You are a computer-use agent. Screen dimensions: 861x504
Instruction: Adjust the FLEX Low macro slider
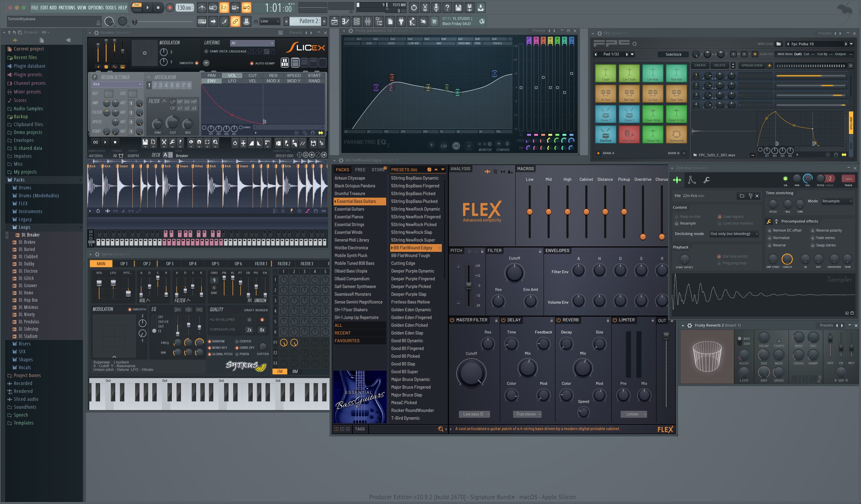point(530,212)
